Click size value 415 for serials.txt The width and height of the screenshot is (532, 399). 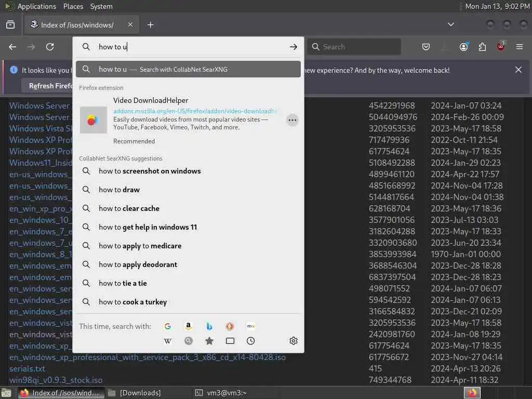tap(375, 368)
